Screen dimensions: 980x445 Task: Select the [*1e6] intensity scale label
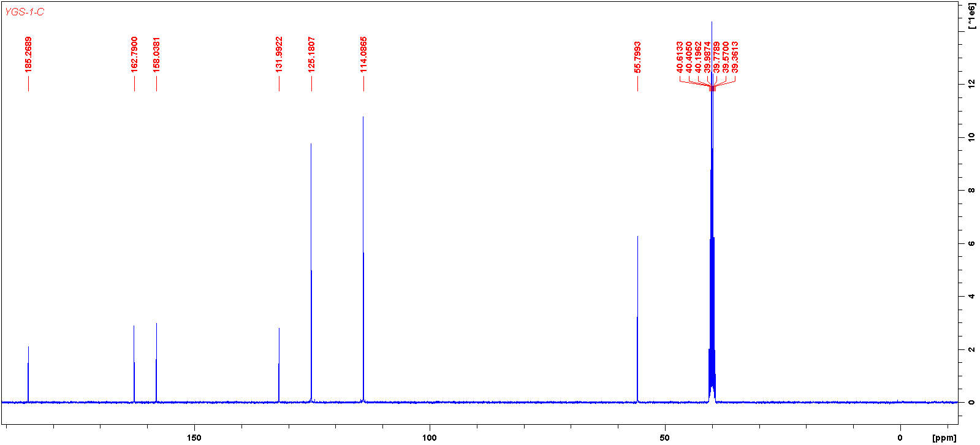[971, 17]
